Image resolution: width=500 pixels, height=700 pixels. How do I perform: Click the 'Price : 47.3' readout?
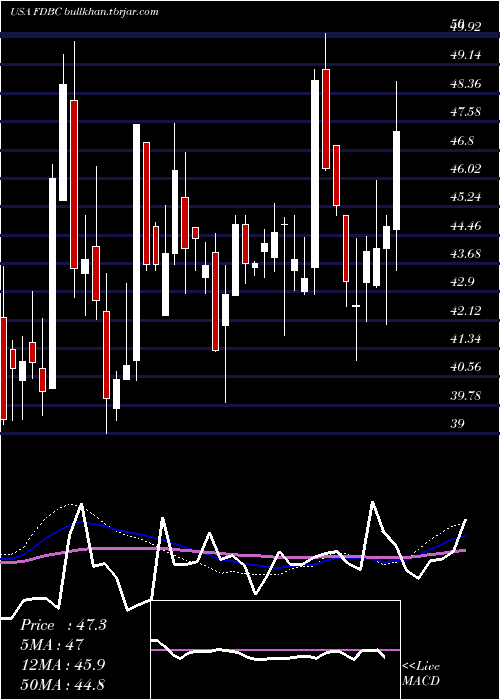coord(63,625)
